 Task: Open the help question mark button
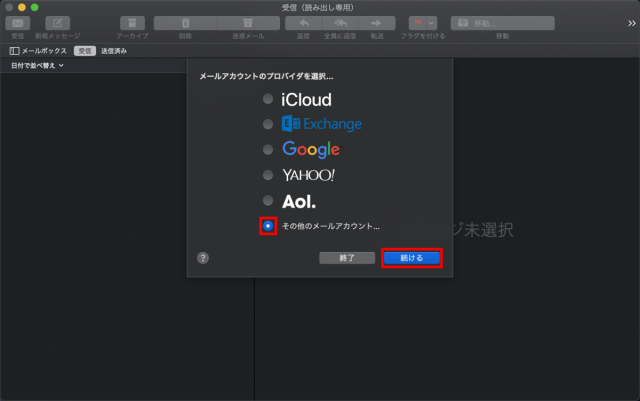coord(203,257)
